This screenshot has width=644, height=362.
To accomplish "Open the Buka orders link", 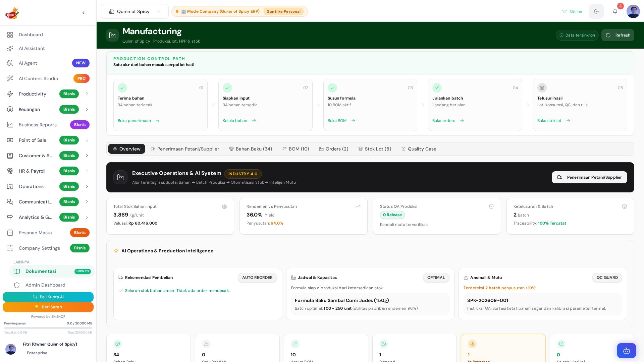I will pos(448,121).
